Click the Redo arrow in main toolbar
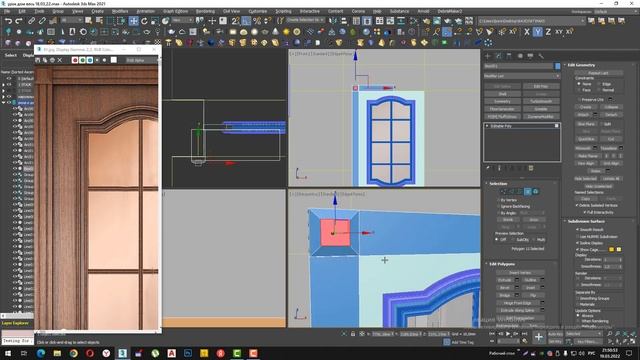Image resolution: width=640 pixels, height=360 pixels. click(x=19, y=21)
